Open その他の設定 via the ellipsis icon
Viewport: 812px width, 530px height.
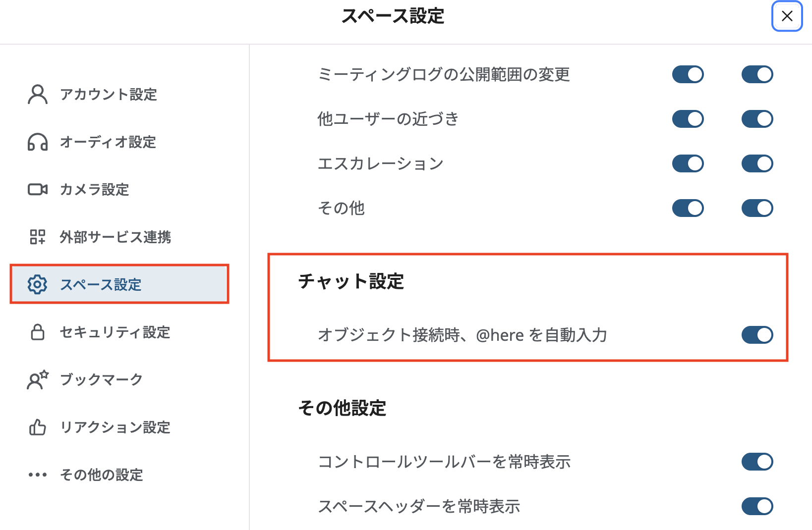pyautogui.click(x=36, y=475)
